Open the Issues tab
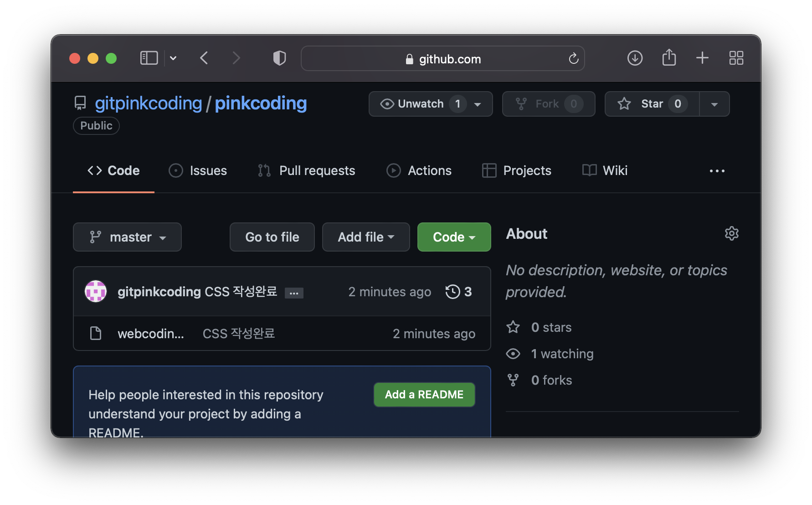 pyautogui.click(x=198, y=170)
